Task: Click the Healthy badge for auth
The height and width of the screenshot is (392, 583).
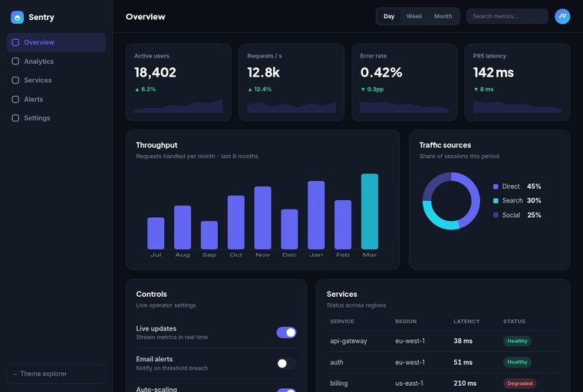Action: click(517, 362)
